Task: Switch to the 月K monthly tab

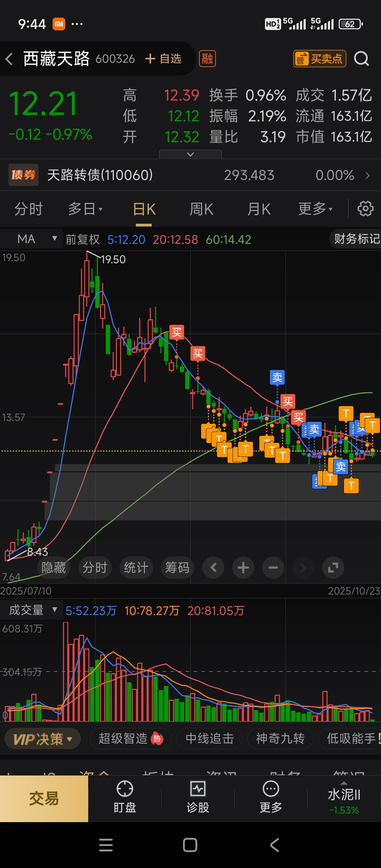Action: [259, 209]
